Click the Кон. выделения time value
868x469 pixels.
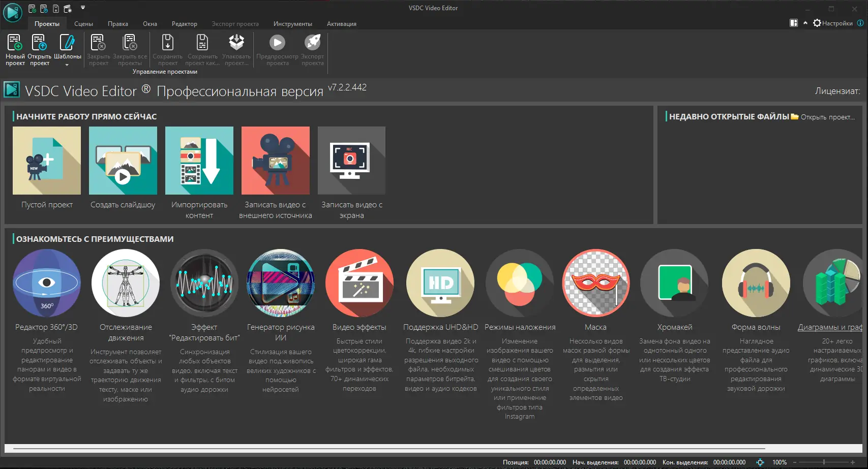[729, 462]
